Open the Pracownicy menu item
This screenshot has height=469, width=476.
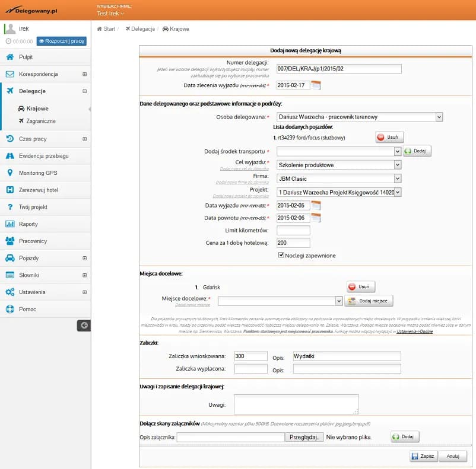pyautogui.click(x=32, y=241)
